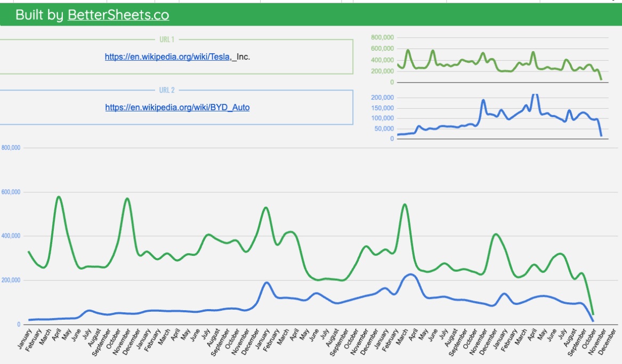Click the unlinked '_Inc.' text in URL 1
The width and height of the screenshot is (622, 364).
pos(241,56)
